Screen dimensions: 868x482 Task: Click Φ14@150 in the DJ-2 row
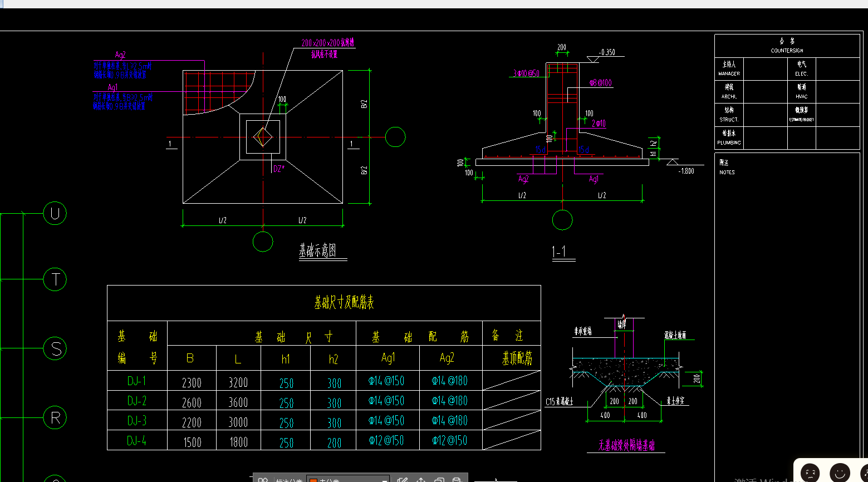[386, 401]
